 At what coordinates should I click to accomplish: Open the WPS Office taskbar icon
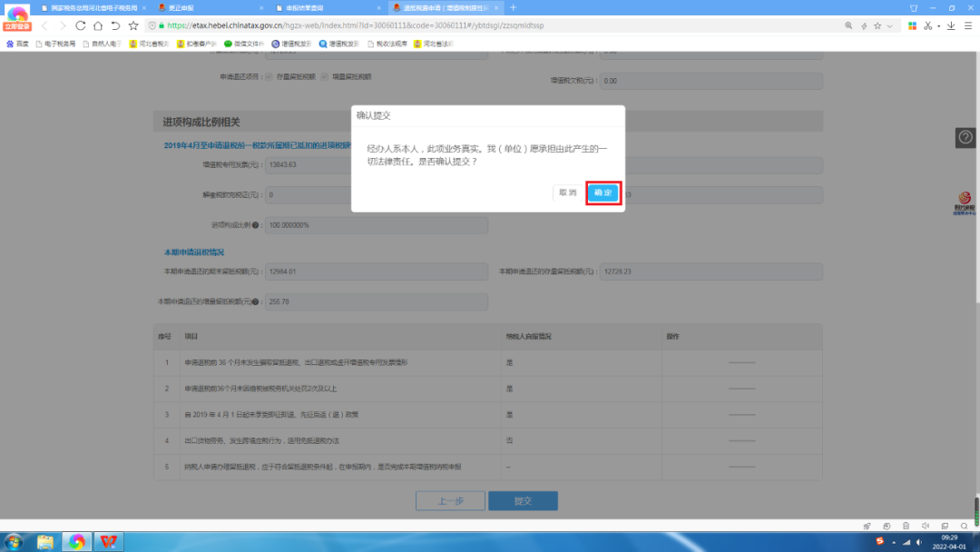point(109,542)
